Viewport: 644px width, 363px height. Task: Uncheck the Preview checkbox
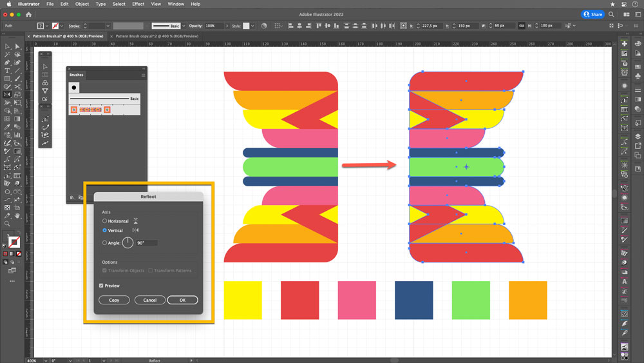102,286
